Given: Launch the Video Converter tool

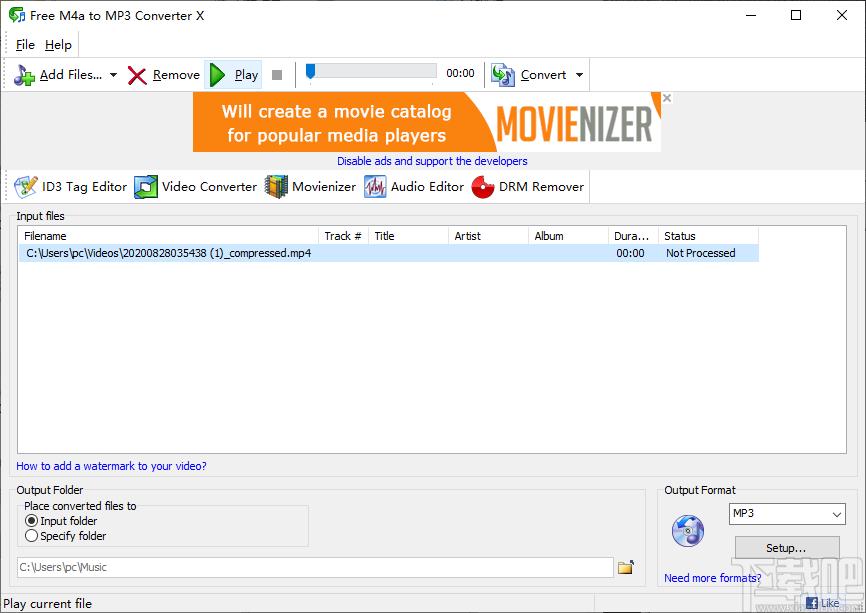Looking at the screenshot, I should [x=196, y=187].
